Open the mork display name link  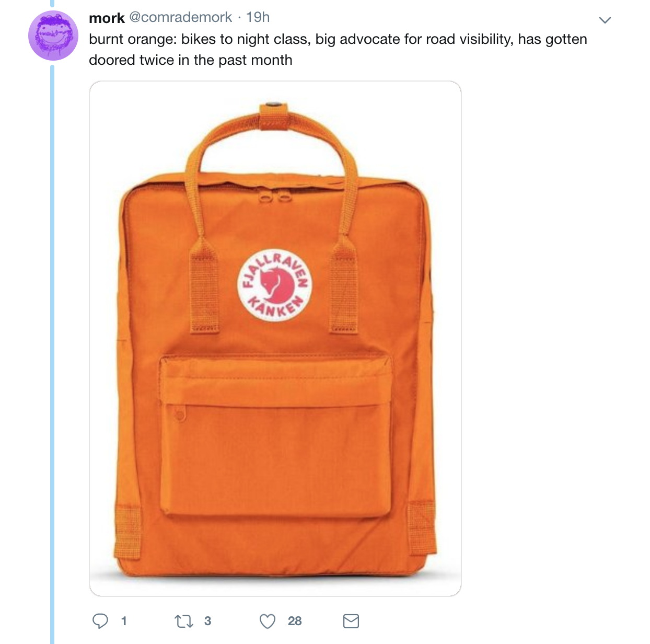coord(107,18)
